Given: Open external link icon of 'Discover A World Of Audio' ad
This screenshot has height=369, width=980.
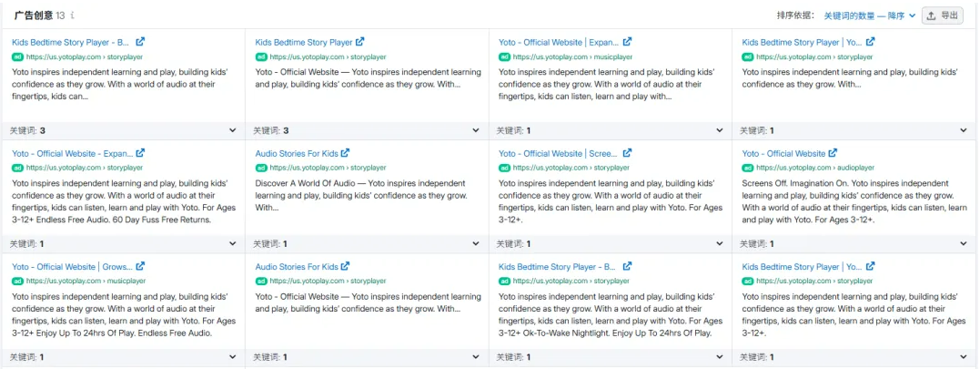Looking at the screenshot, I should coord(345,152).
